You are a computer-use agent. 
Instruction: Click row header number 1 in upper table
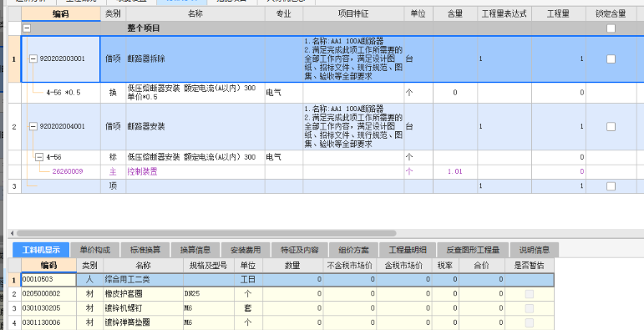click(14, 58)
